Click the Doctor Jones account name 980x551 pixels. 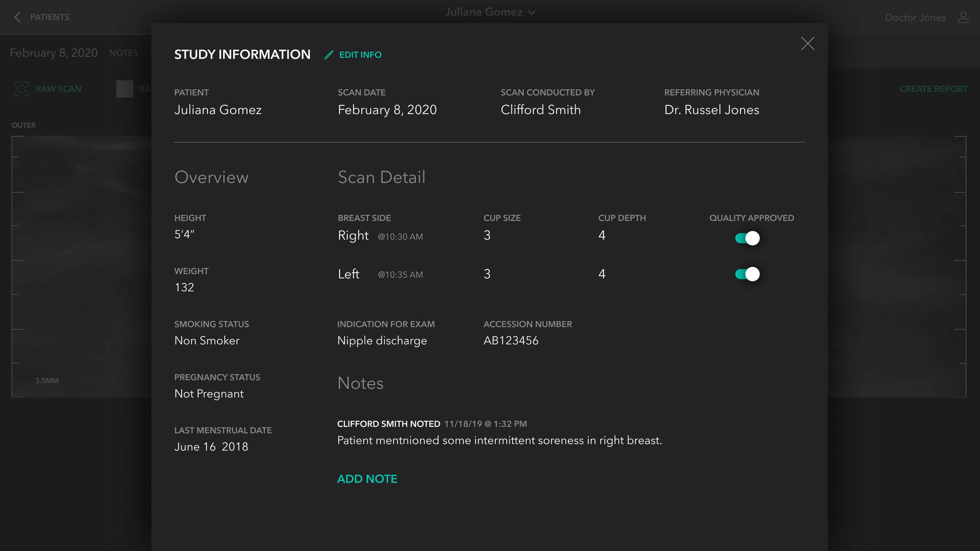(915, 18)
